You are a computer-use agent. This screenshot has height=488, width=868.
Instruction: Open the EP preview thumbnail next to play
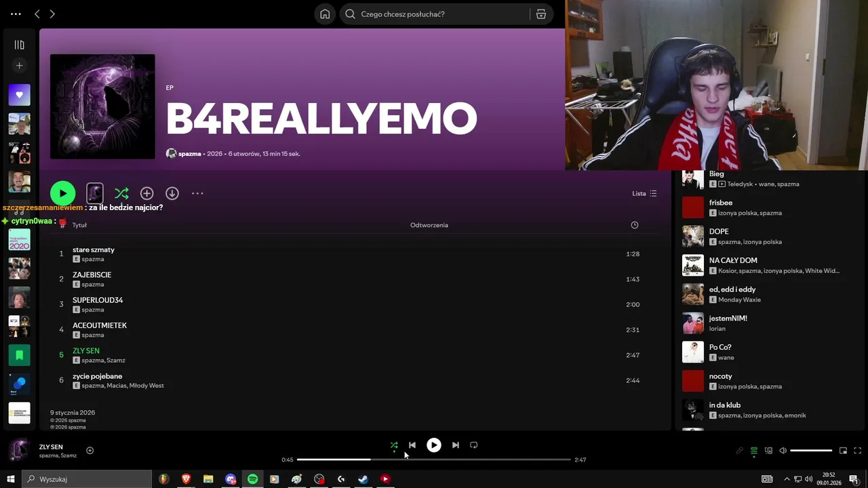tap(95, 193)
